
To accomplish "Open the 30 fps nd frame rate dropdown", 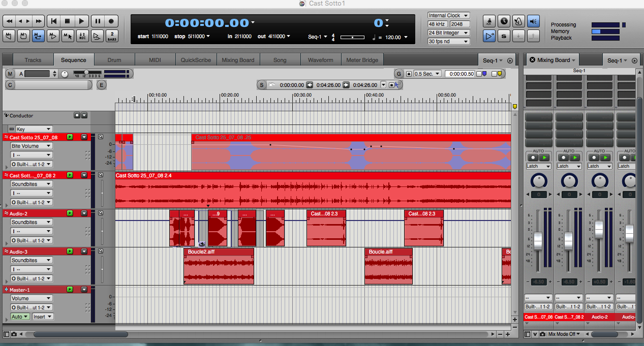I will 448,42.
